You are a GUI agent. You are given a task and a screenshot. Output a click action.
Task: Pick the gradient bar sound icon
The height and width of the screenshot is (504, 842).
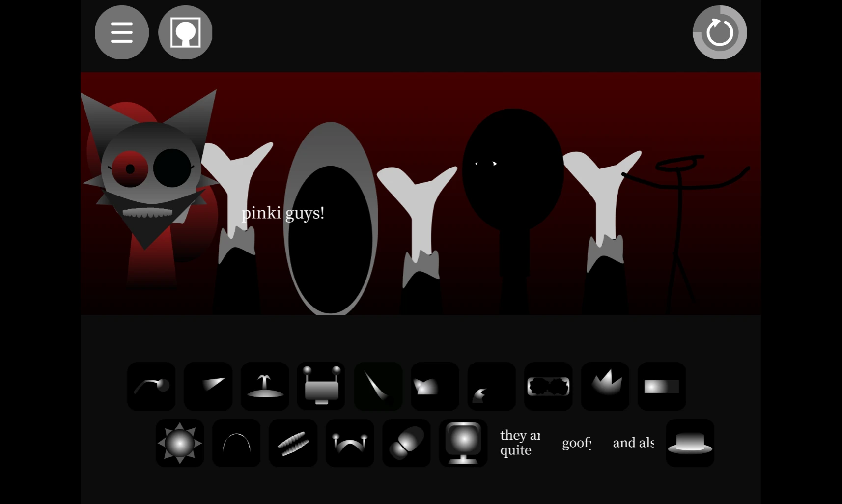[x=662, y=386]
